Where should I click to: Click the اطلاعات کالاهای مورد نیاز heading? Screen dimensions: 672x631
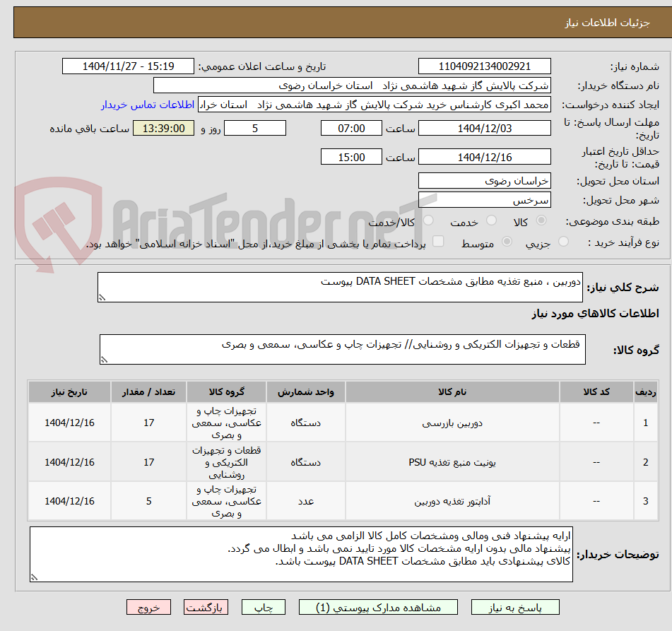[595, 314]
